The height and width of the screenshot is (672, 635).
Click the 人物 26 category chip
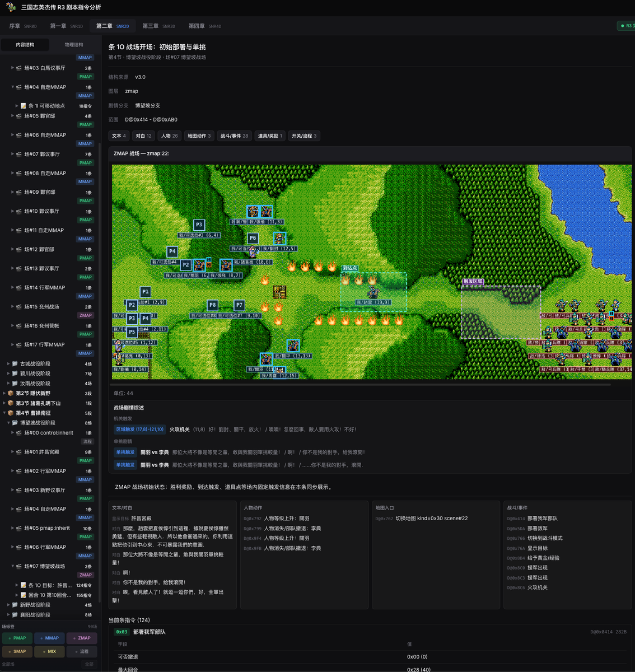[169, 136]
